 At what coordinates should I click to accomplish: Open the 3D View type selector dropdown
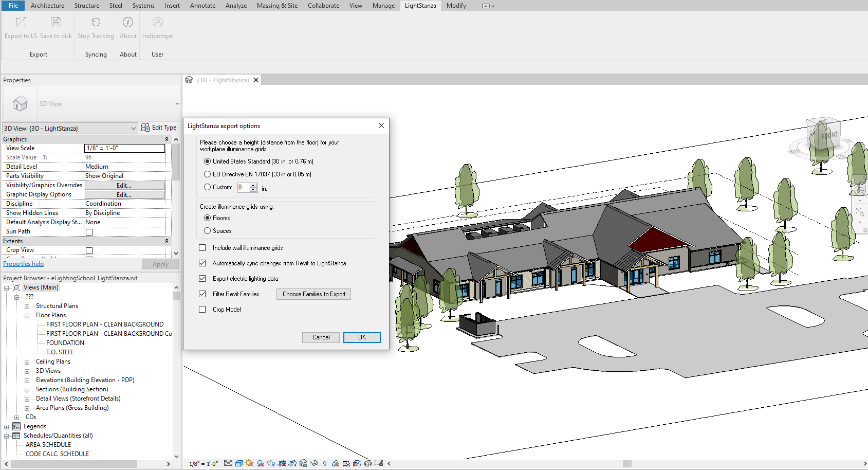[177, 104]
